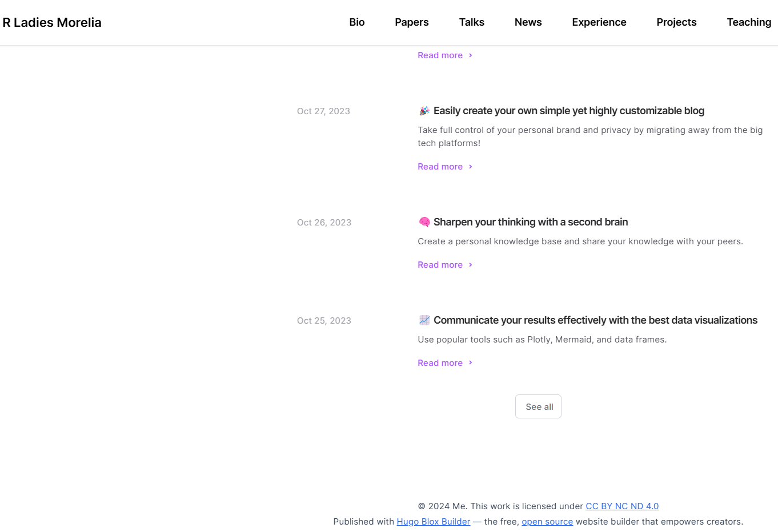Jump to the Experience section
778x532 pixels.
pyautogui.click(x=599, y=22)
